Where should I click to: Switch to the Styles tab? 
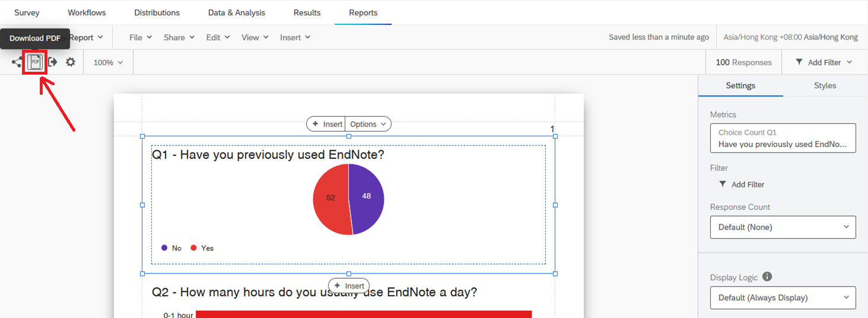click(x=825, y=85)
